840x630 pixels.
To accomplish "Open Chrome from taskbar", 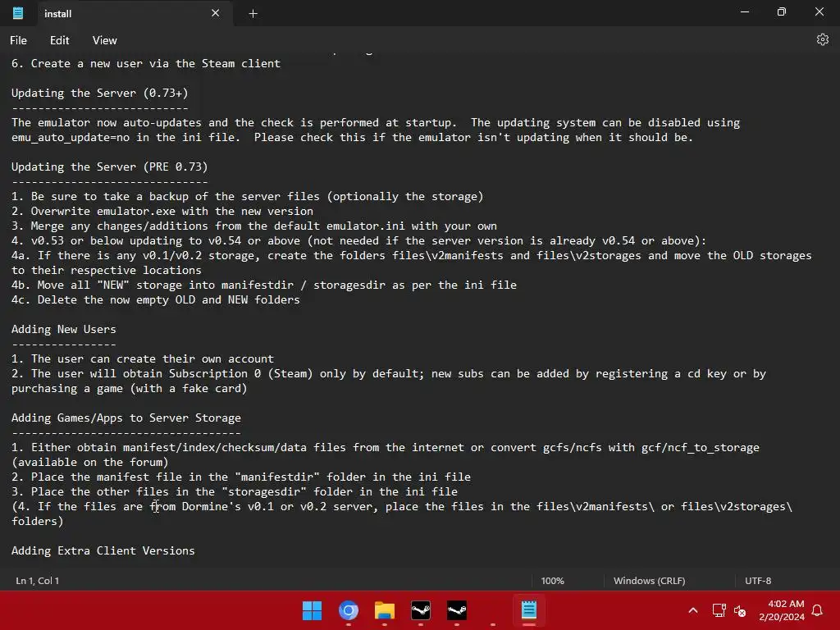I will pos(348,610).
